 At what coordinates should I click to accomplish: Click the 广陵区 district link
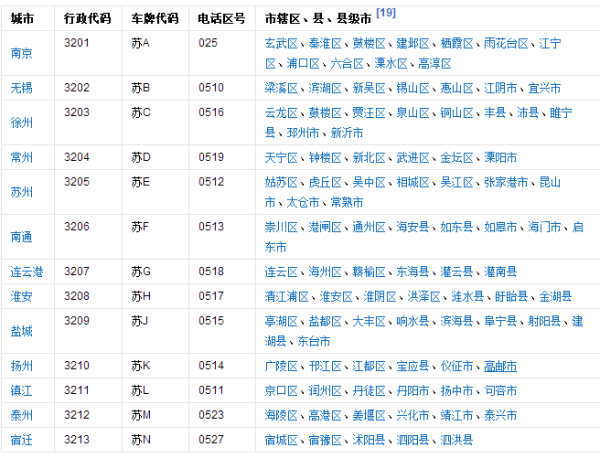281,366
